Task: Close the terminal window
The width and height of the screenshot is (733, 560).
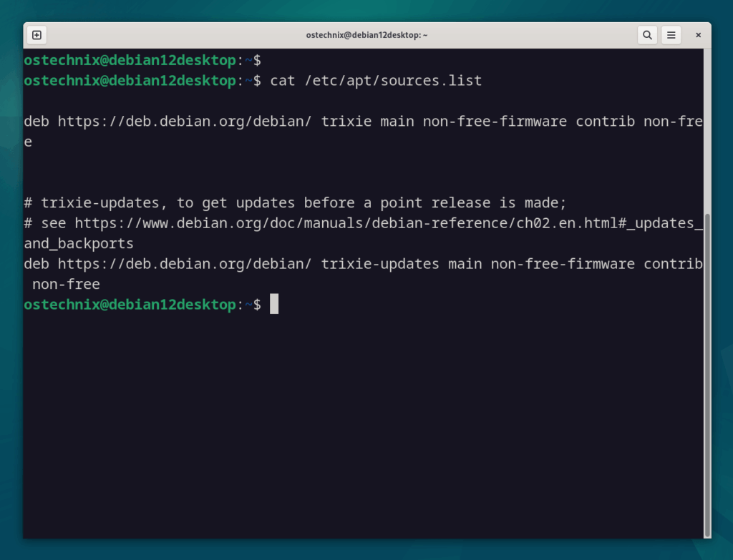Action: pyautogui.click(x=698, y=34)
